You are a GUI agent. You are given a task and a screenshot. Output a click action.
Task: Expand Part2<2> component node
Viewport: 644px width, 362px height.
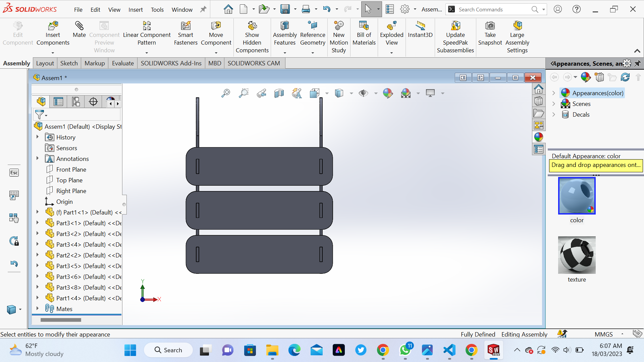pos(38,255)
